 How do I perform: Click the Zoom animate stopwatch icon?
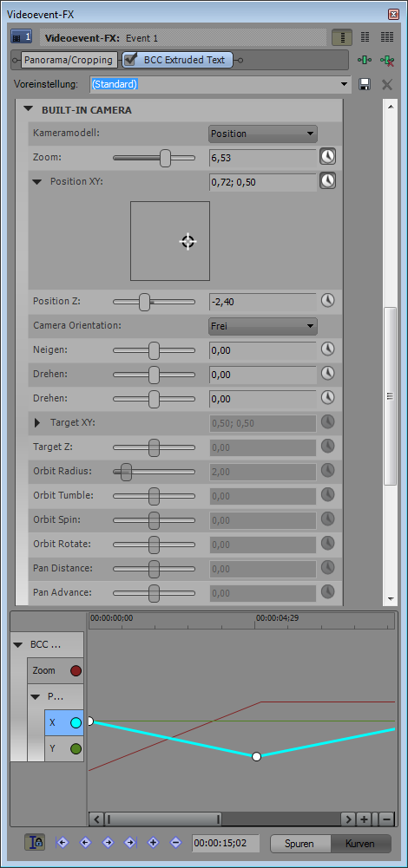coord(327,157)
